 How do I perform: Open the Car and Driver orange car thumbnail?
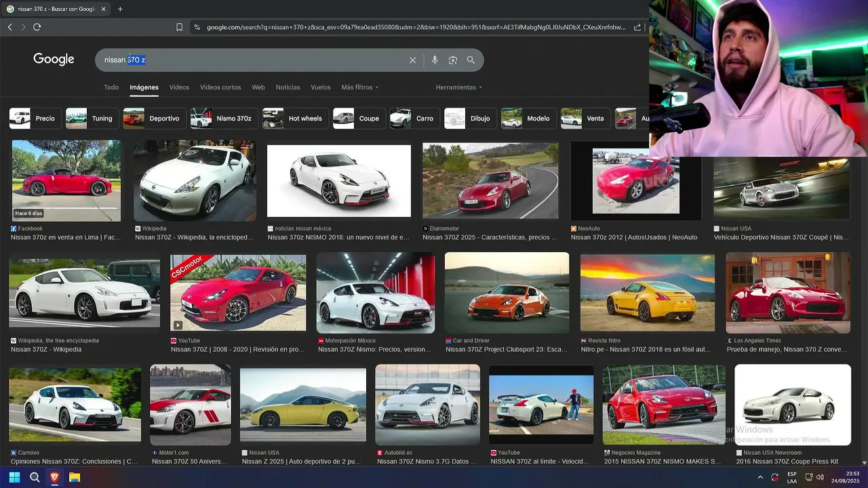click(x=507, y=293)
